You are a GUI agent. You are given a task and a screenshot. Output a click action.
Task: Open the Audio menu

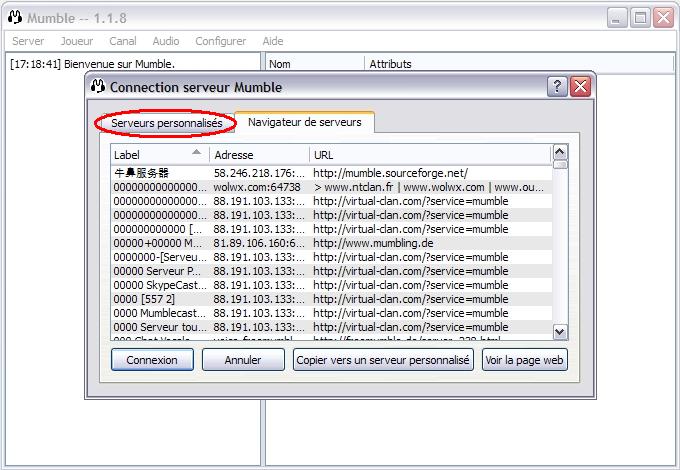point(166,41)
